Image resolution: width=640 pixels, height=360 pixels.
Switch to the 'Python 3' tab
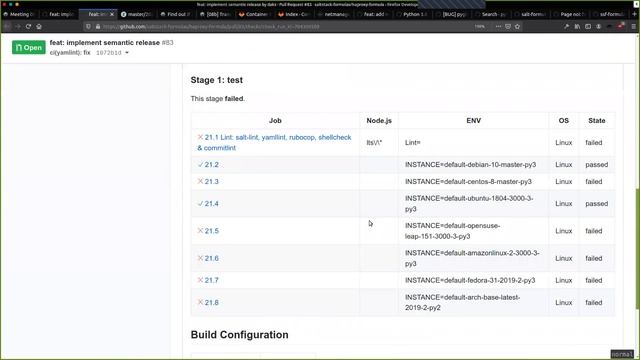point(411,14)
